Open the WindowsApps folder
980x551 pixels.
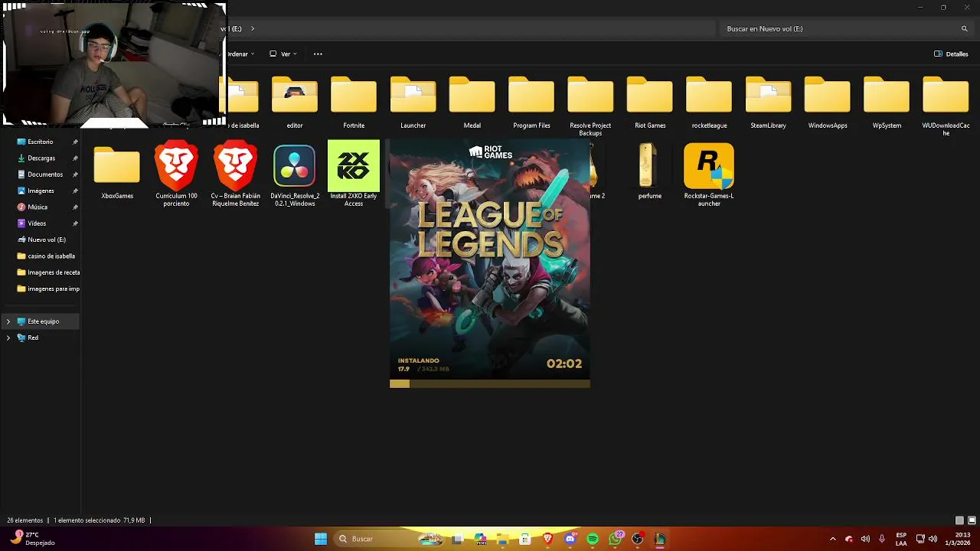[x=828, y=103]
